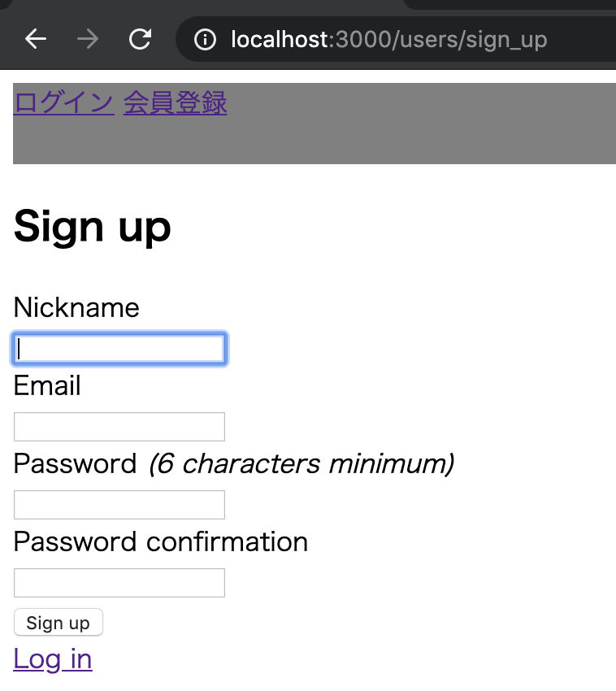Click the Password input field
The image size is (616, 691).
point(119,504)
